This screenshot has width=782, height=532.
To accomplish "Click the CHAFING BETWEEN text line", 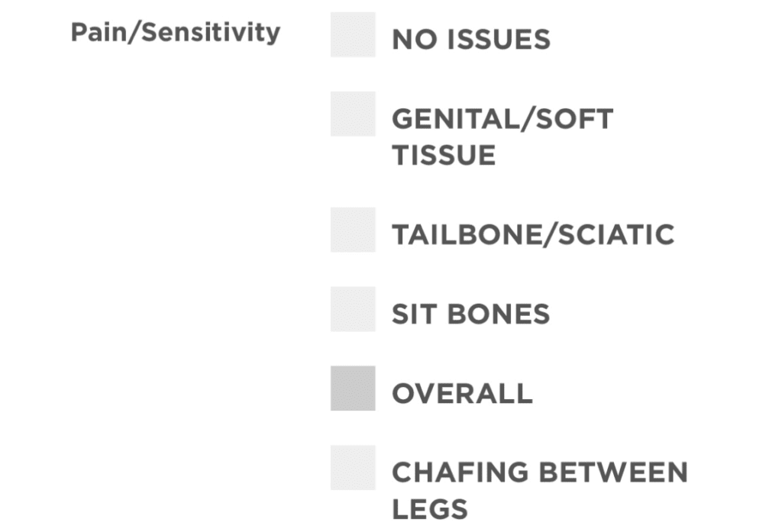I will 540,472.
